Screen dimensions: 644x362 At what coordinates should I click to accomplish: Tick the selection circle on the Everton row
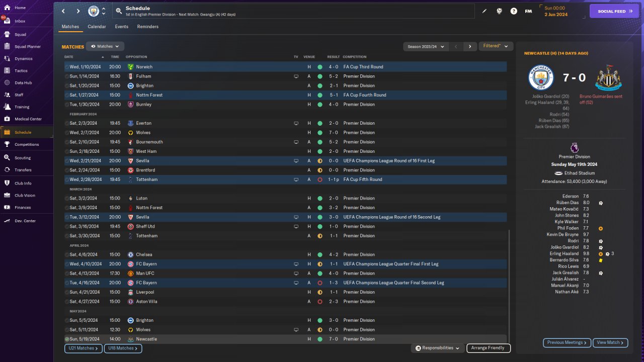coord(67,123)
